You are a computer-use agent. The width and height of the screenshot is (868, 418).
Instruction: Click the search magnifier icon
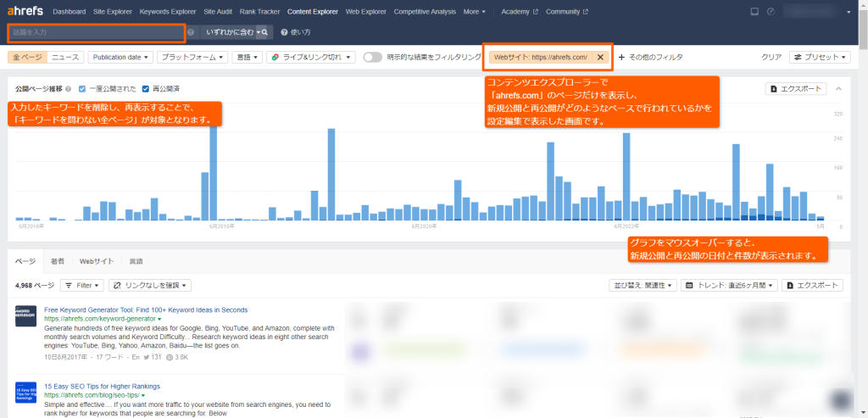pyautogui.click(x=264, y=32)
